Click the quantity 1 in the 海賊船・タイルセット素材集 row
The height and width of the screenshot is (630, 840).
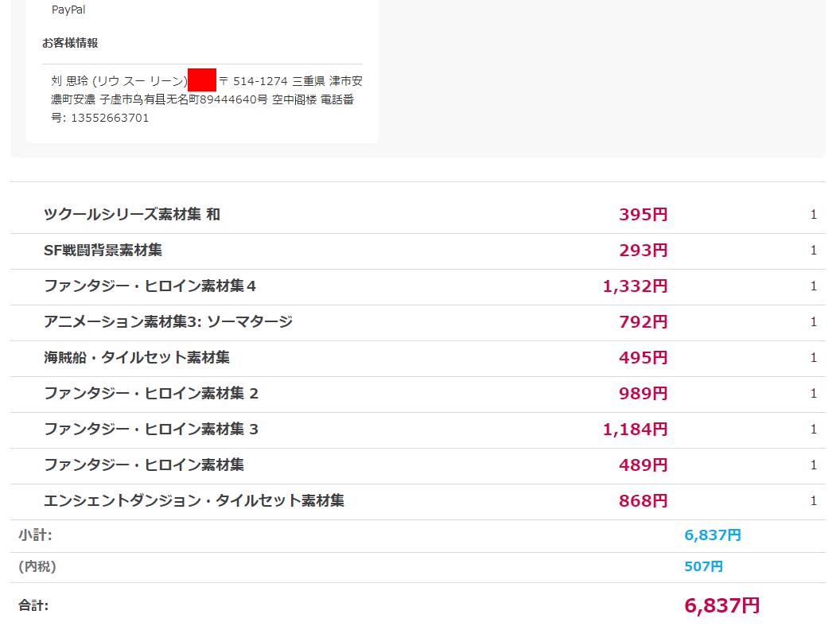click(813, 358)
